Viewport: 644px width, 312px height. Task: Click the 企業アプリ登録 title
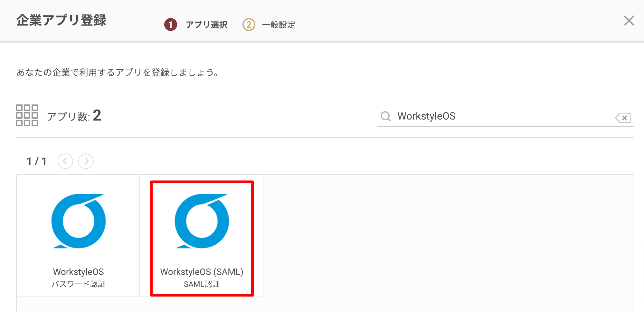pos(61,20)
